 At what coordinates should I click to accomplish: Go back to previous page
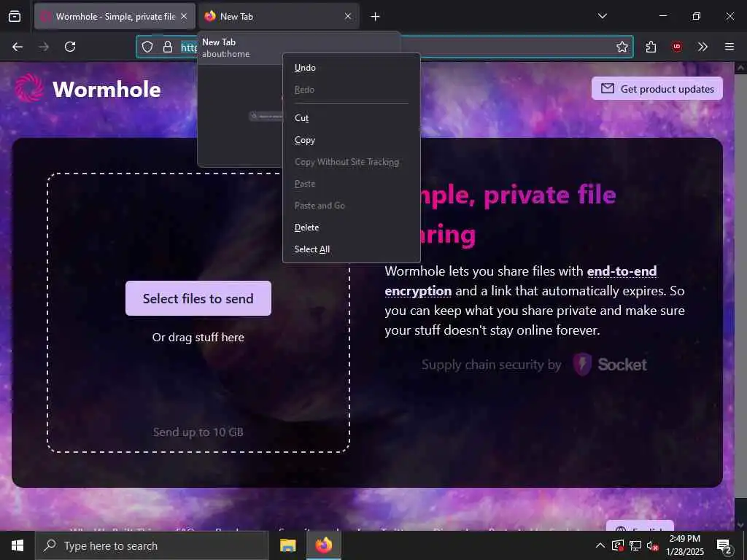coord(18,47)
